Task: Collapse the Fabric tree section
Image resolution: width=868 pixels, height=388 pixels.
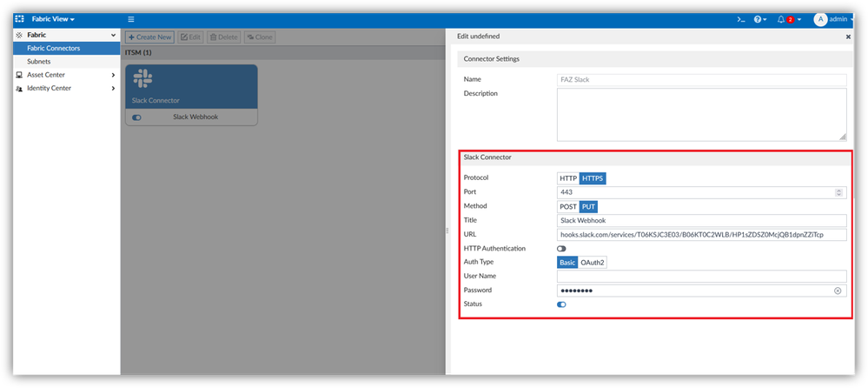Action: point(114,35)
